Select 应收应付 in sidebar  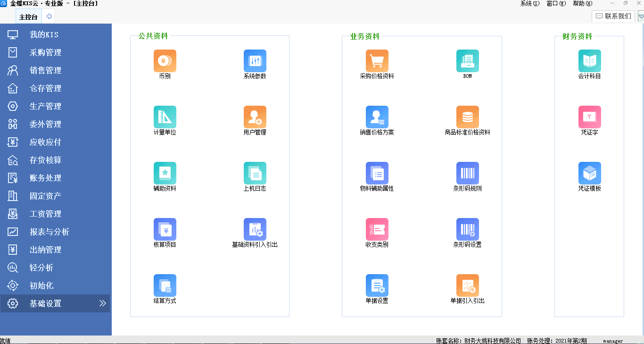(56, 142)
